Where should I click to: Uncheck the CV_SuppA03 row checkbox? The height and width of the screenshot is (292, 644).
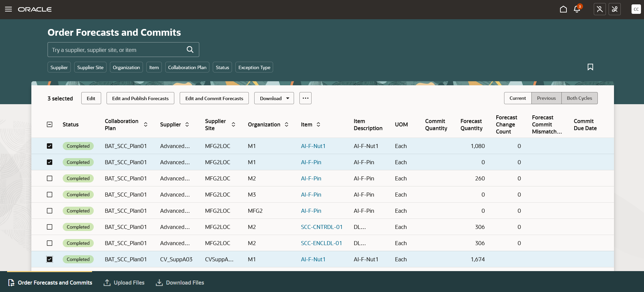pos(50,259)
